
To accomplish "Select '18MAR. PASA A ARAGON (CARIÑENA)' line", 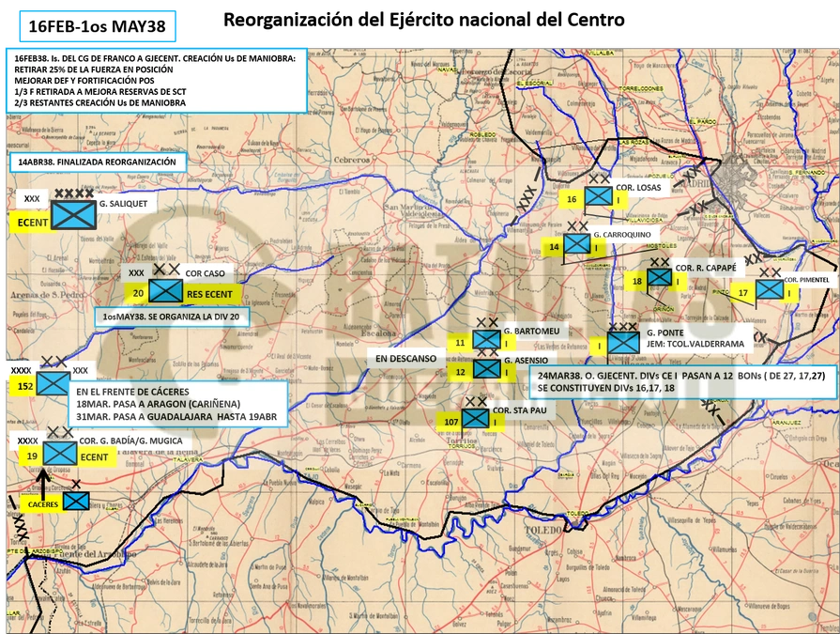I will pyautogui.click(x=158, y=404).
